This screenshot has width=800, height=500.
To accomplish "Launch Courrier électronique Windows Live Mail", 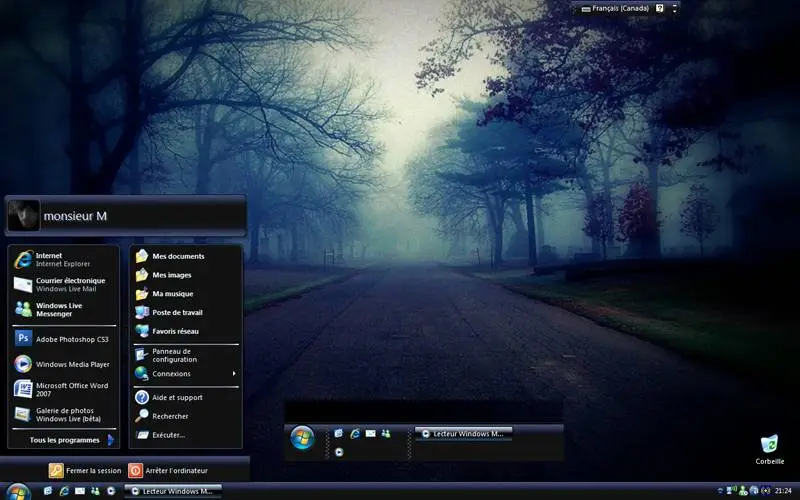I will 64,284.
